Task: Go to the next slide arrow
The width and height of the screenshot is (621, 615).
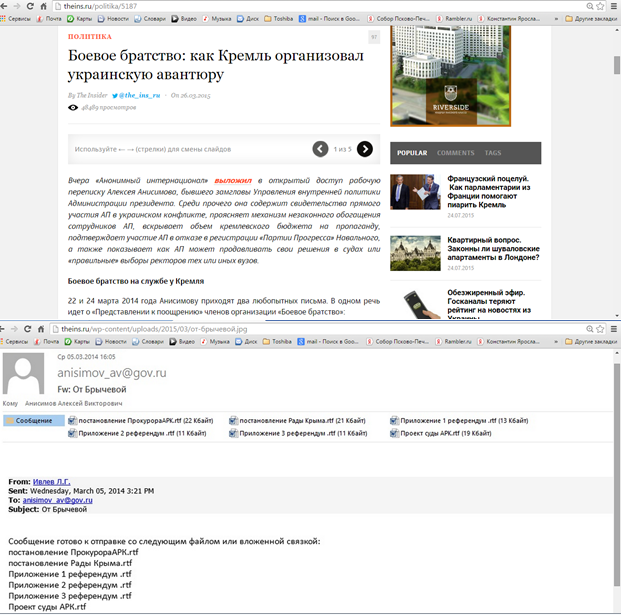Action: [365, 149]
